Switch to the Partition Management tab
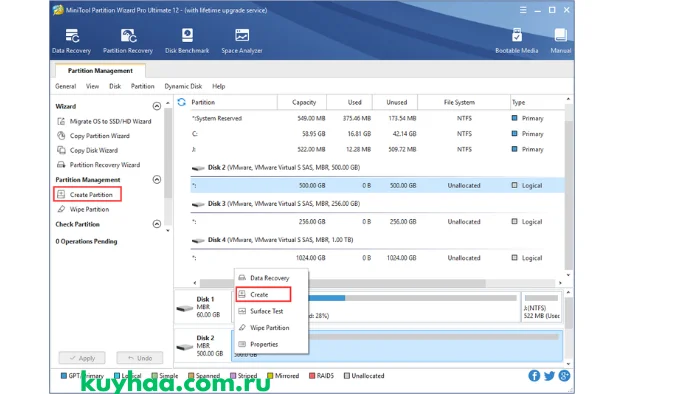700x394 pixels. click(x=100, y=71)
